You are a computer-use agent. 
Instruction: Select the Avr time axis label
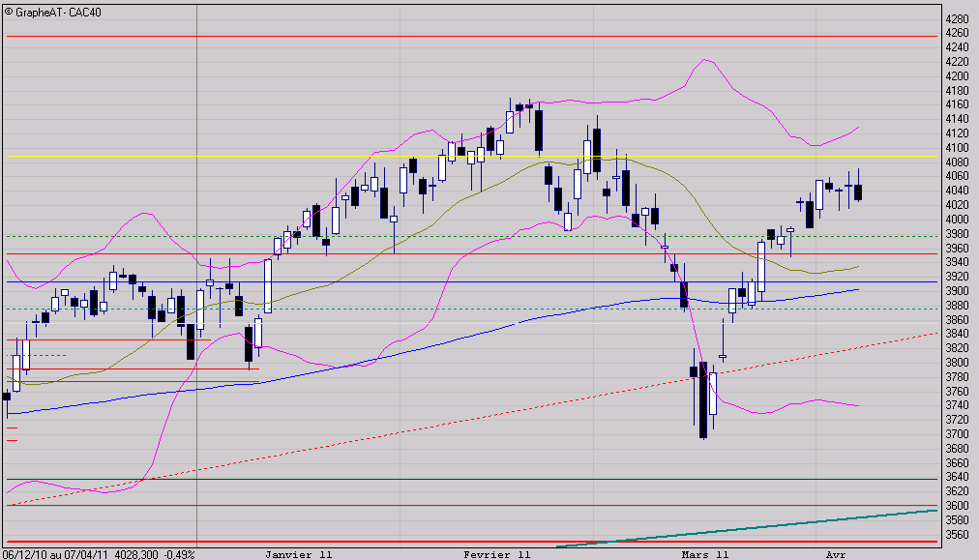point(836,554)
